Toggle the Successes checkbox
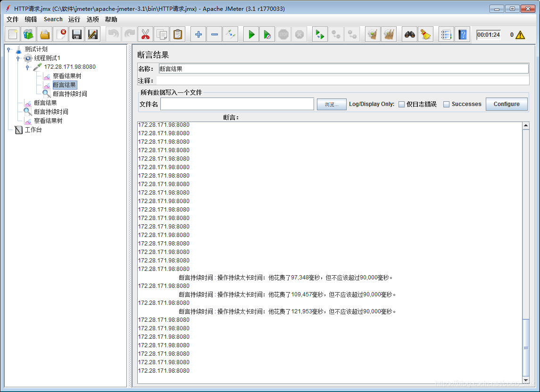Viewport: 540px width, 392px height. pos(446,104)
